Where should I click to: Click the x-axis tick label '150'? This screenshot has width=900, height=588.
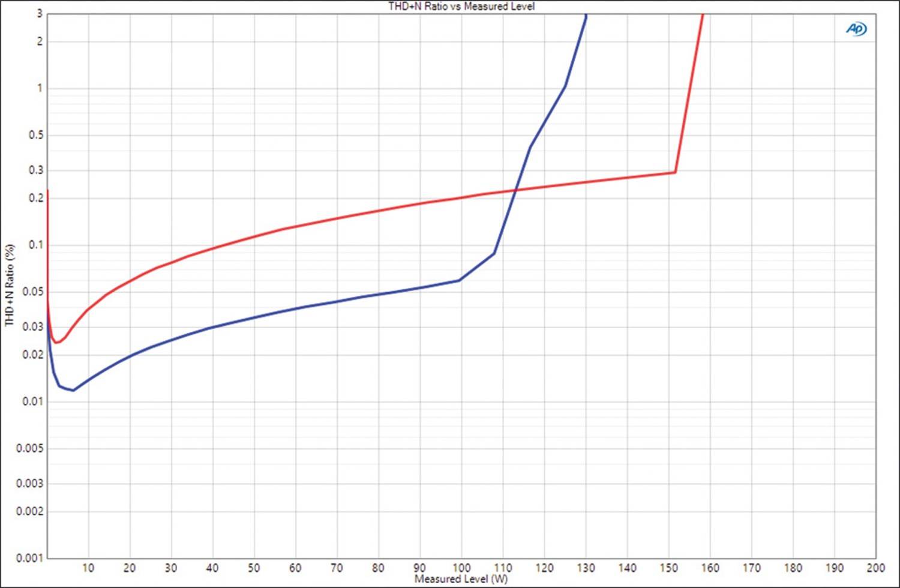point(668,568)
